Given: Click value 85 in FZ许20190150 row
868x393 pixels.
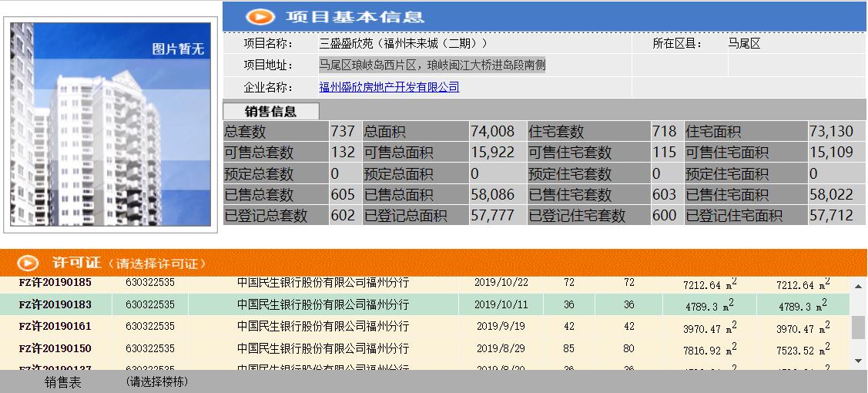Looking at the screenshot, I should point(569,349).
